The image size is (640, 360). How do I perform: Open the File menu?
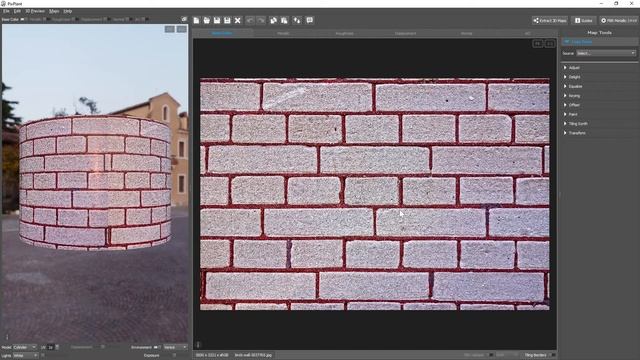click(6, 11)
